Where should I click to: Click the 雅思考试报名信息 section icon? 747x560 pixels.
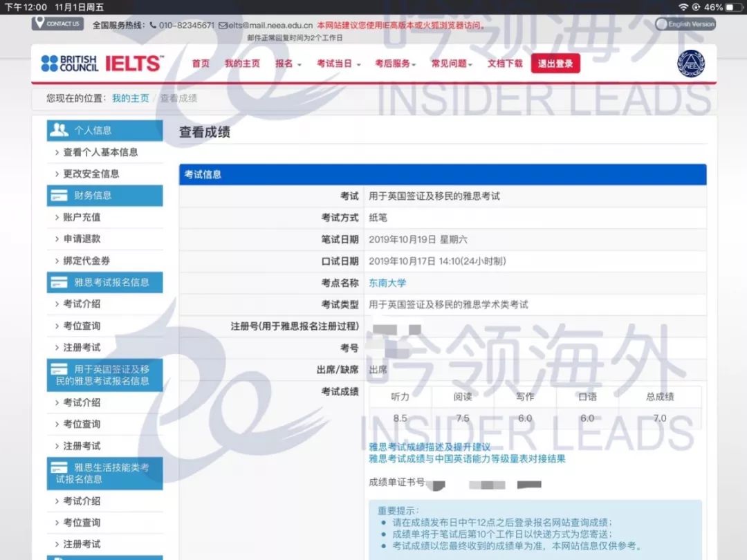pyautogui.click(x=59, y=282)
